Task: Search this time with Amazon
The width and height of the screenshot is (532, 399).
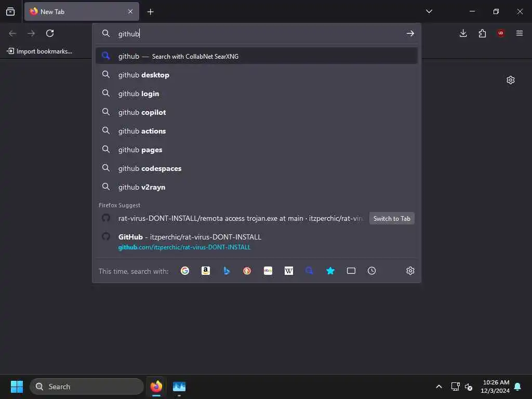Action: 206,270
